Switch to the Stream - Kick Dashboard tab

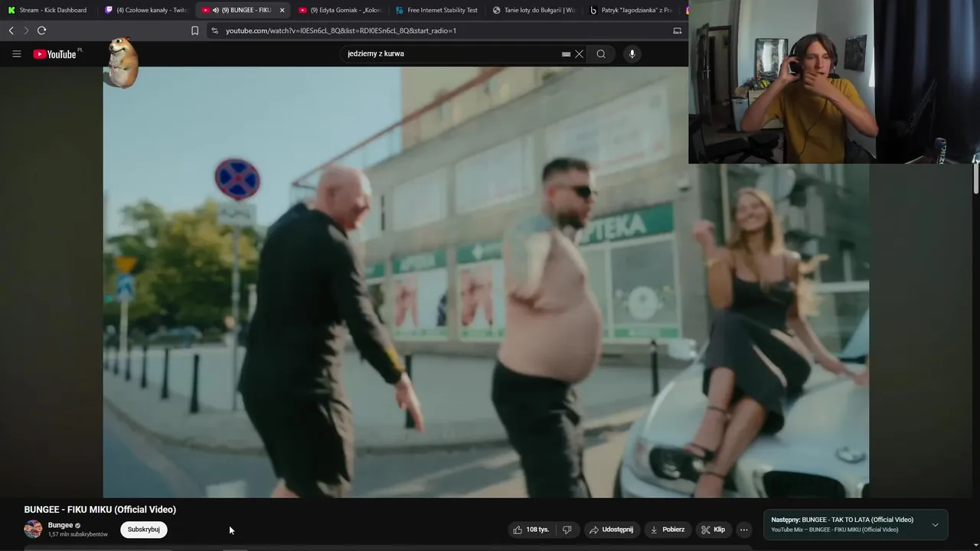(47, 10)
